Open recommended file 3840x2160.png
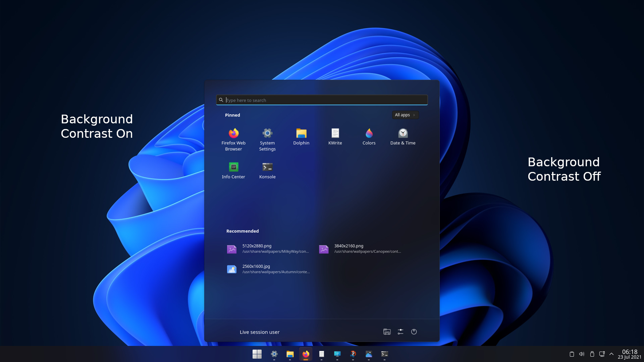Screen dimensions: 644x362 pos(360,249)
